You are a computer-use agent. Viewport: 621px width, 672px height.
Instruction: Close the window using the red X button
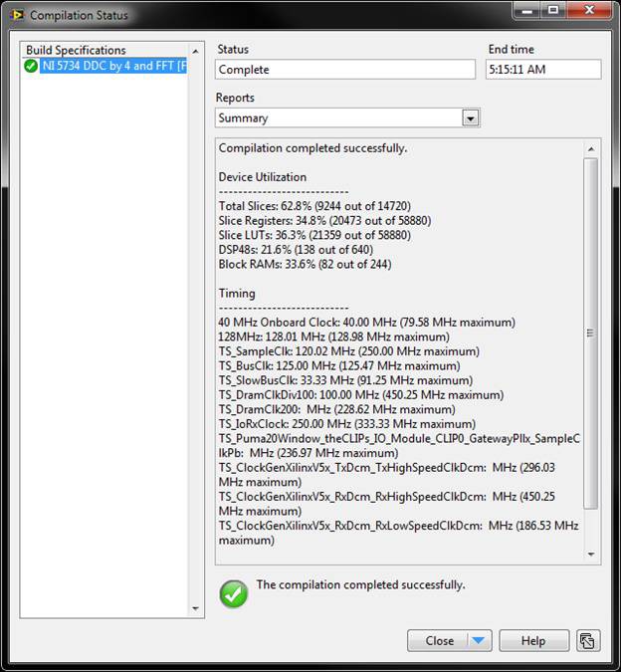589,10
